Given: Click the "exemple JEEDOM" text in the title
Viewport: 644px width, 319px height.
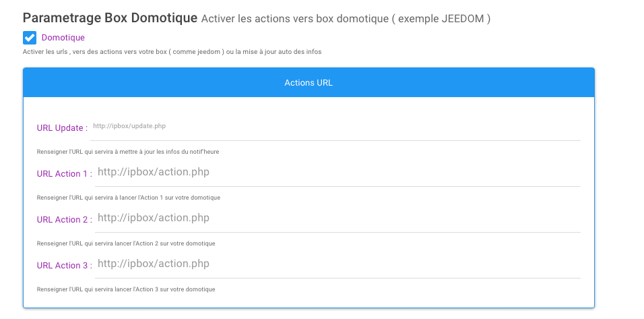Looking at the screenshot, I should (441, 19).
